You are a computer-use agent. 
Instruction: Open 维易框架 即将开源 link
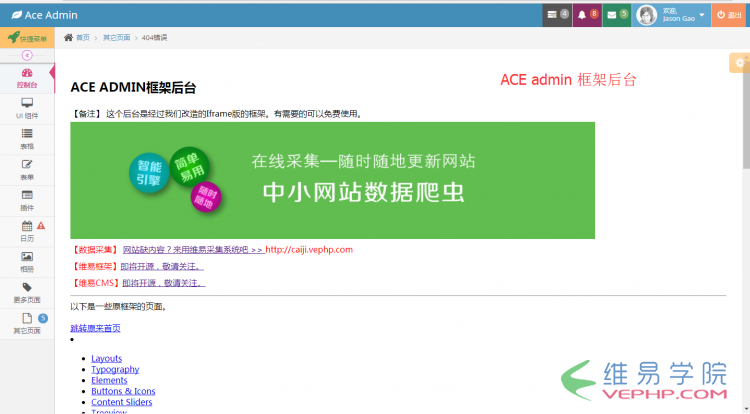pyautogui.click(x=162, y=266)
